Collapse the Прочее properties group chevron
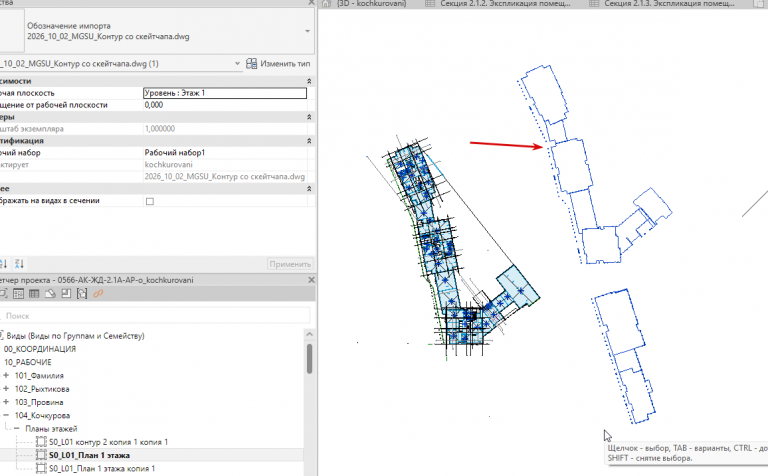 (x=309, y=189)
